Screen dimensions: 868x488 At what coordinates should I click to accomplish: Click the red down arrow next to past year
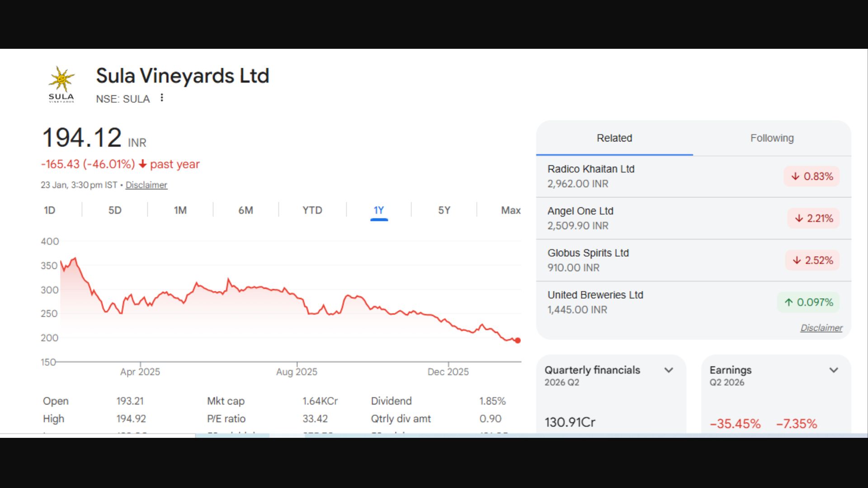pyautogui.click(x=142, y=164)
